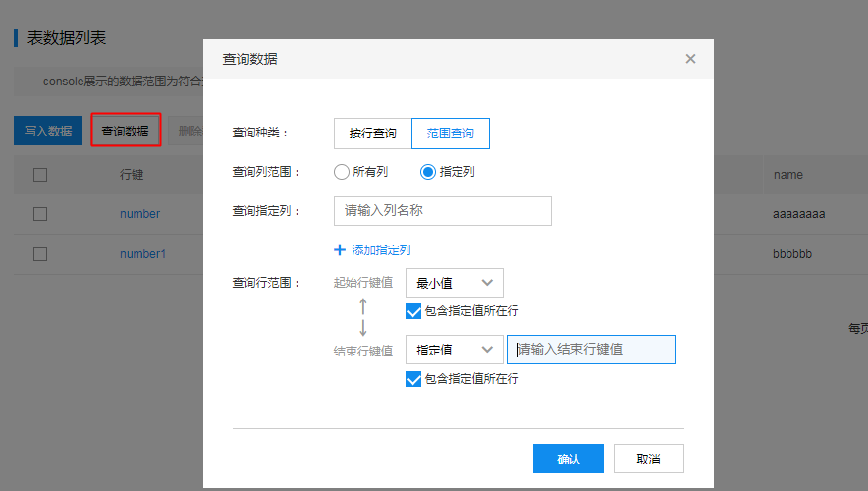The image size is (868, 491).
Task: Open the 最小值 start row key dropdown
Action: tap(454, 283)
